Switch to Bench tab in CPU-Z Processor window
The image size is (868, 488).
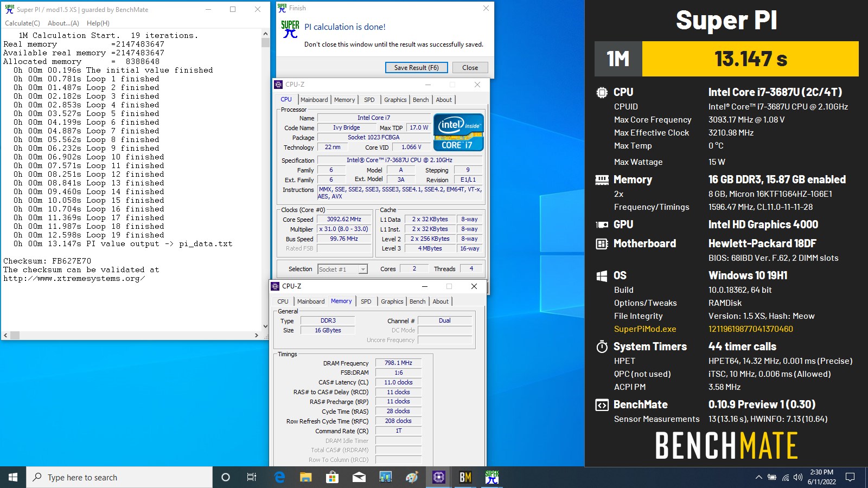(x=420, y=100)
